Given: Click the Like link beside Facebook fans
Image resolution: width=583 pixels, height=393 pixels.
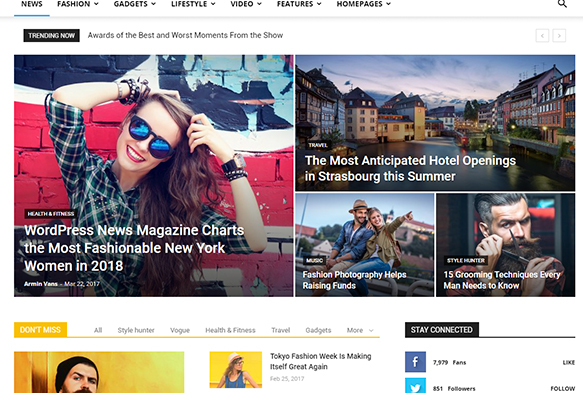Looking at the screenshot, I should (568, 363).
